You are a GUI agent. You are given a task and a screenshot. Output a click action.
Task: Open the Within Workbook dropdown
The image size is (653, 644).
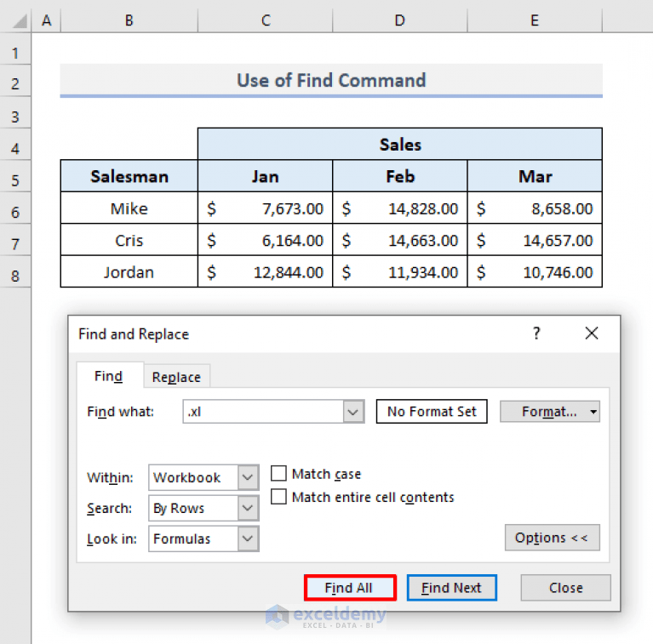click(203, 477)
